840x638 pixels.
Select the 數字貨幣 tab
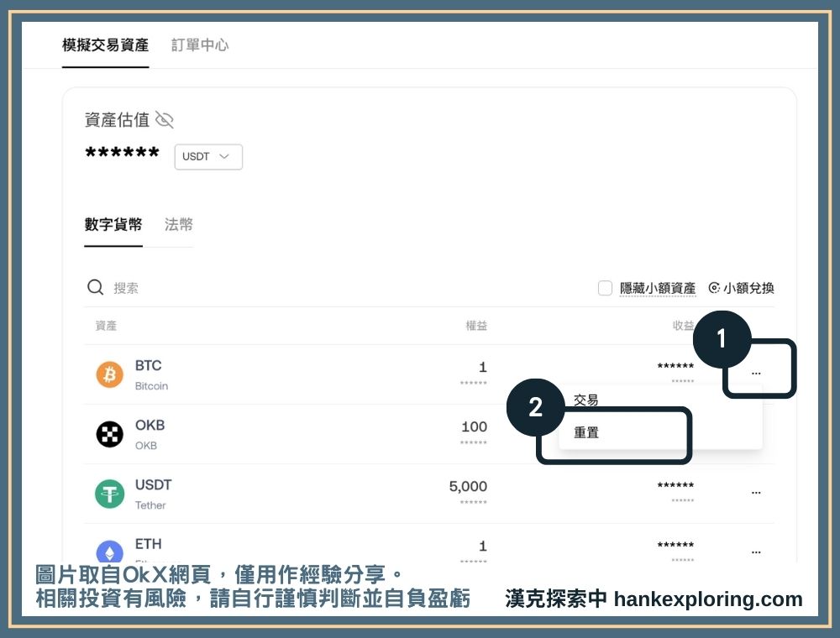(113, 224)
